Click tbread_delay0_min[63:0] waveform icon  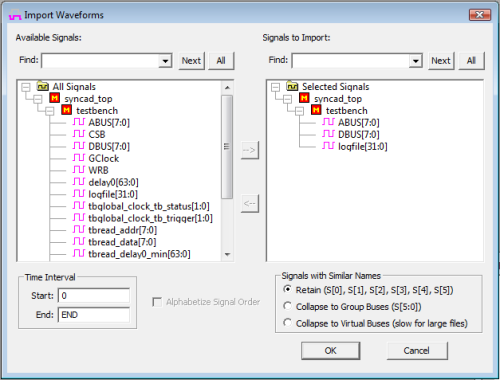79,254
